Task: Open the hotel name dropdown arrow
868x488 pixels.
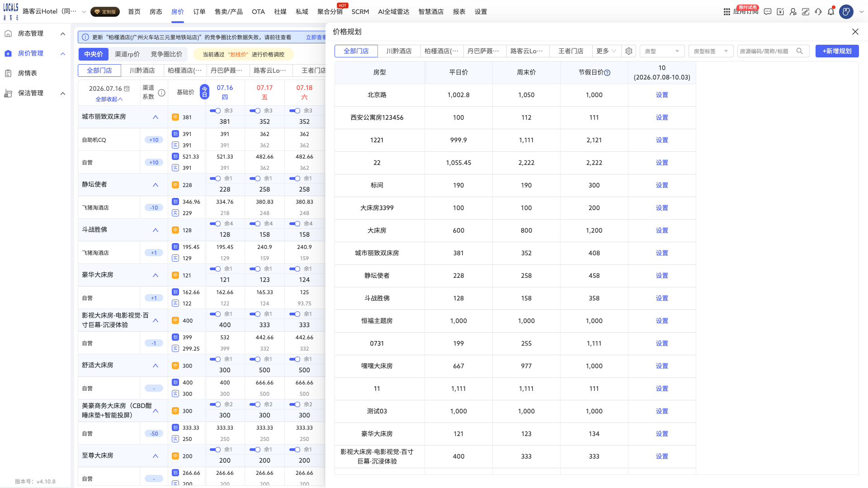Action: pos(84,12)
